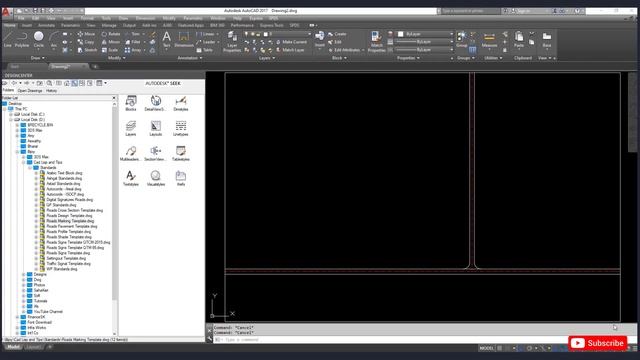The width and height of the screenshot is (640, 360).
Task: Open Multileaderstyles in DesignCenter pane
Action: [131, 153]
